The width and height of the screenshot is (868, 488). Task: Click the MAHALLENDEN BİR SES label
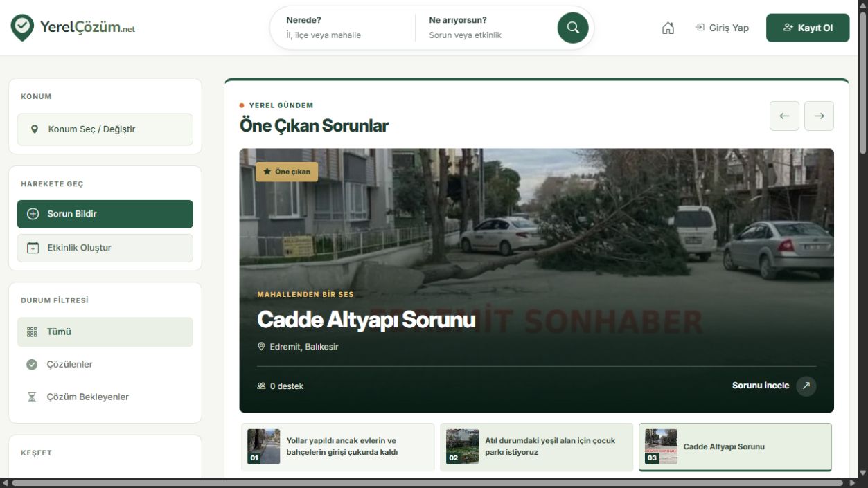(x=305, y=295)
